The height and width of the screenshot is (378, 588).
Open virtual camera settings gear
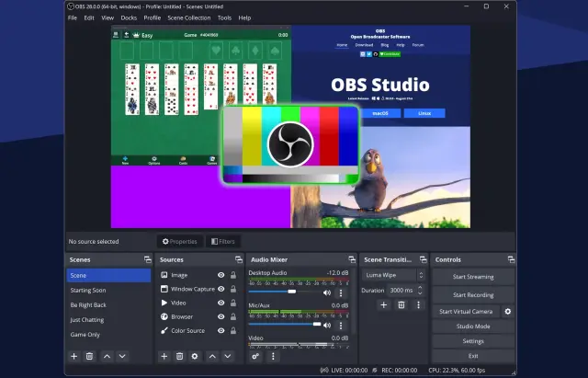[507, 312]
